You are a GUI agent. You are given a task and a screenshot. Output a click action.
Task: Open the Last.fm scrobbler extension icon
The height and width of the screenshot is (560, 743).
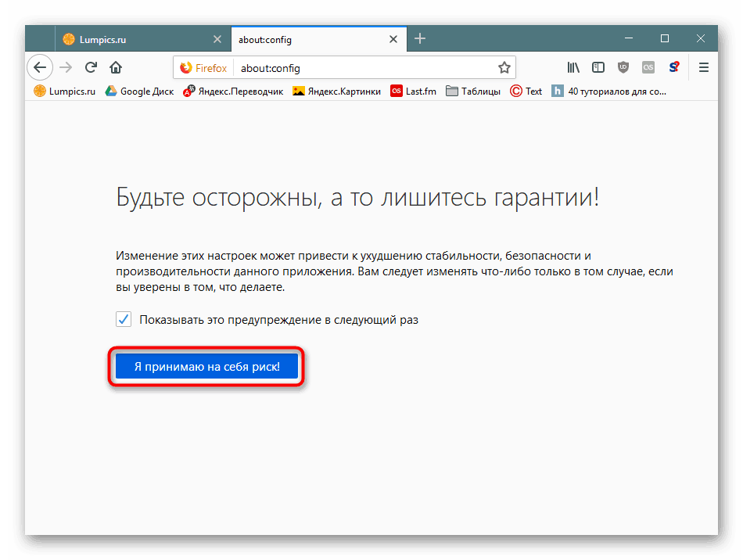648,68
